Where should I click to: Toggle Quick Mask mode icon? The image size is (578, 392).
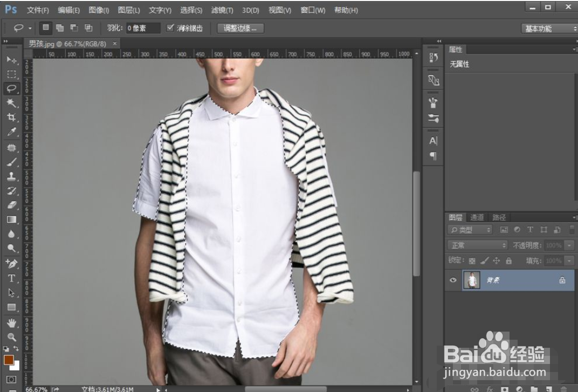11,380
